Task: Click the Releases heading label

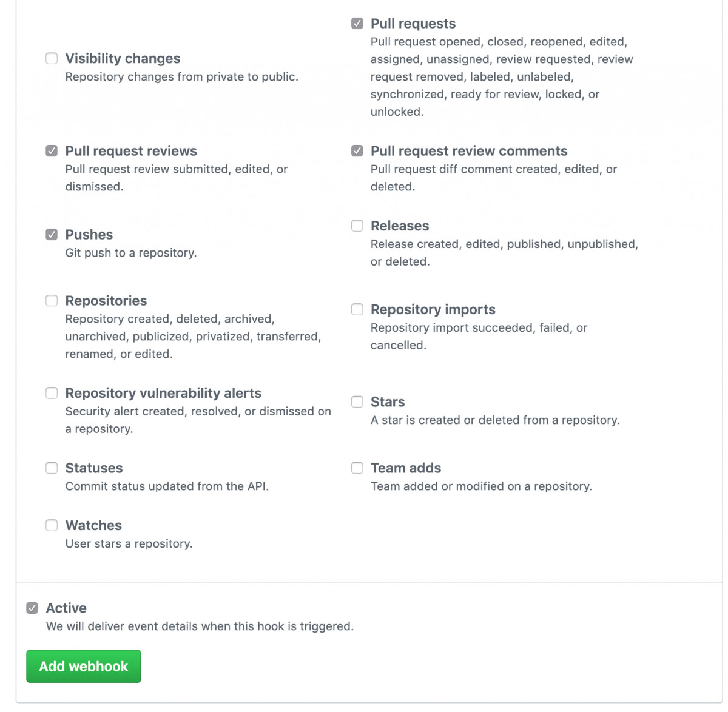Action: coord(400,226)
